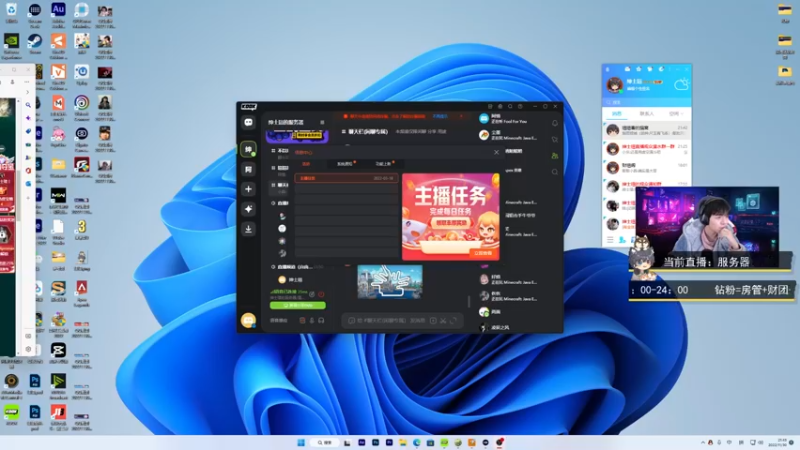Click the weather cloud icon in QQ
Viewport: 800px width, 450px height.
tap(682, 84)
